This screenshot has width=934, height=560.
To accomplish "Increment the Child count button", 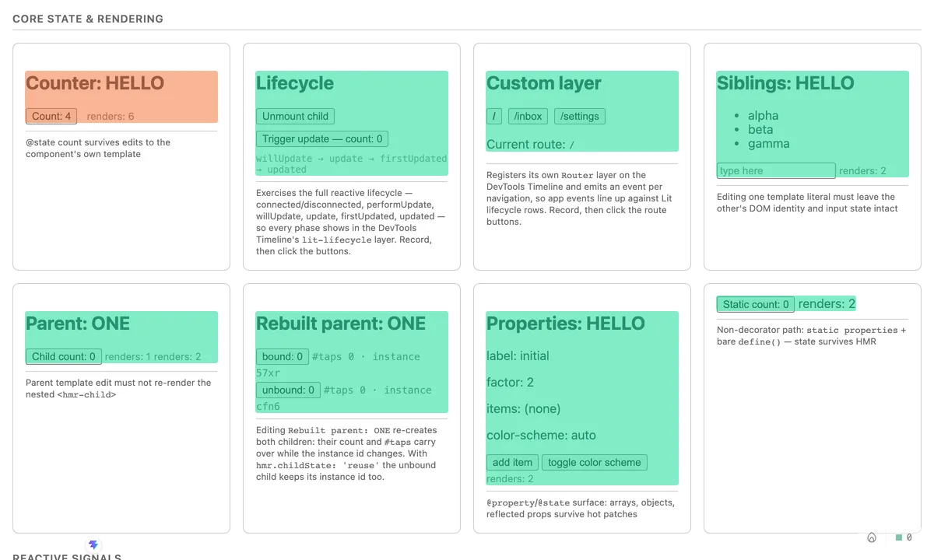I will click(64, 356).
